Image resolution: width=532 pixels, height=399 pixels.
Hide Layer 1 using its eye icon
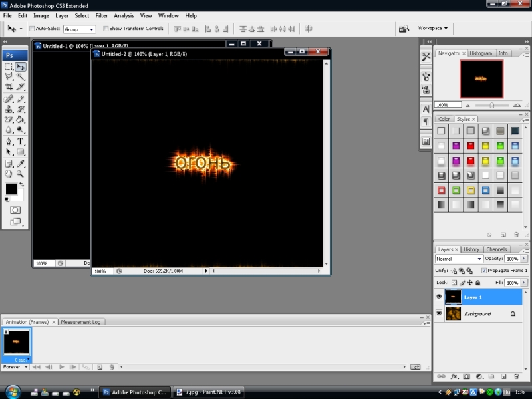click(439, 297)
